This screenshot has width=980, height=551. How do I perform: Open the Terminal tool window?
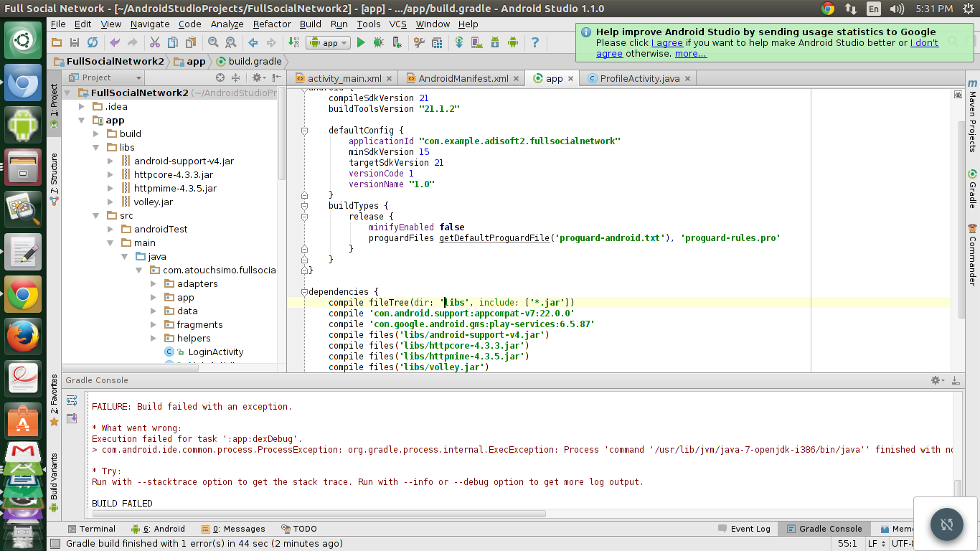point(91,529)
